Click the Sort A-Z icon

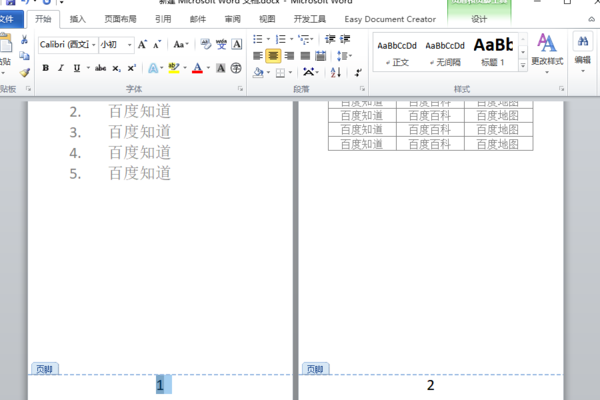(x=336, y=72)
